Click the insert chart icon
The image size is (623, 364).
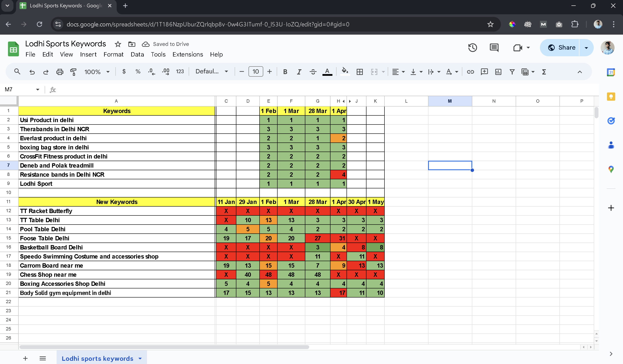pyautogui.click(x=498, y=72)
